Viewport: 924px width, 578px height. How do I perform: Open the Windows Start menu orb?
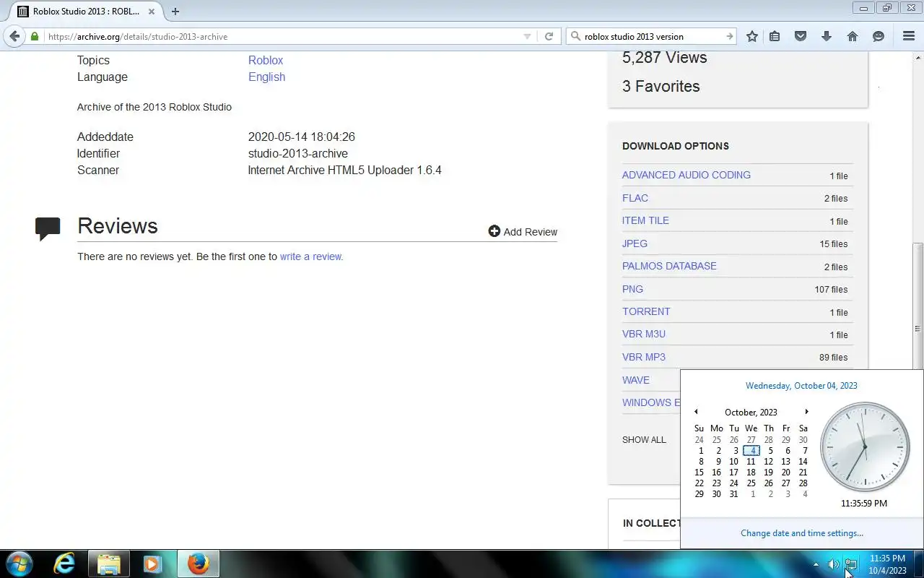(19, 564)
